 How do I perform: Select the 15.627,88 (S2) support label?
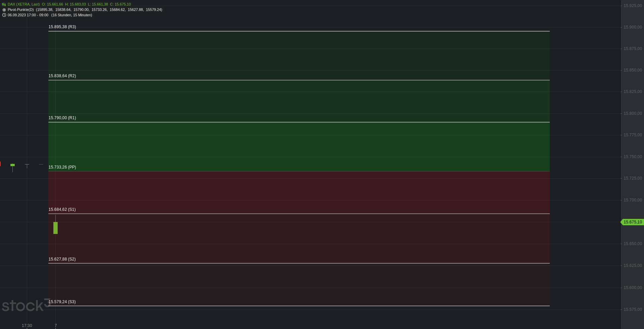62,259
